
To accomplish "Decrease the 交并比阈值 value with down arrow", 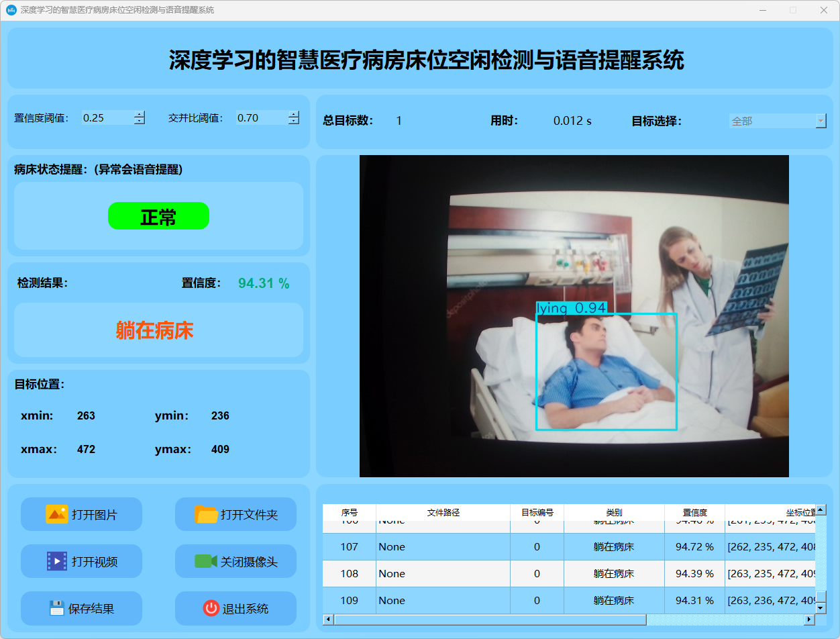I will 293,121.
